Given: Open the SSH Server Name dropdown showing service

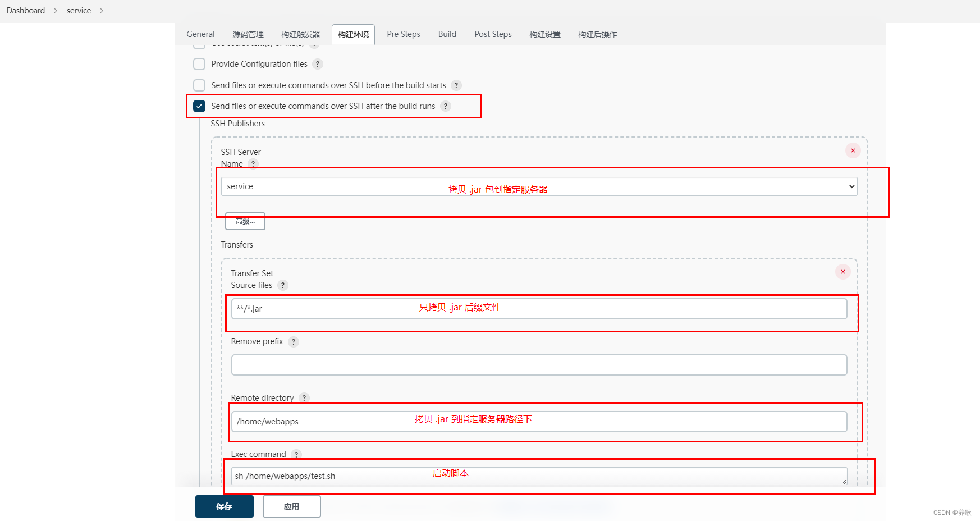Looking at the screenshot, I should click(539, 186).
